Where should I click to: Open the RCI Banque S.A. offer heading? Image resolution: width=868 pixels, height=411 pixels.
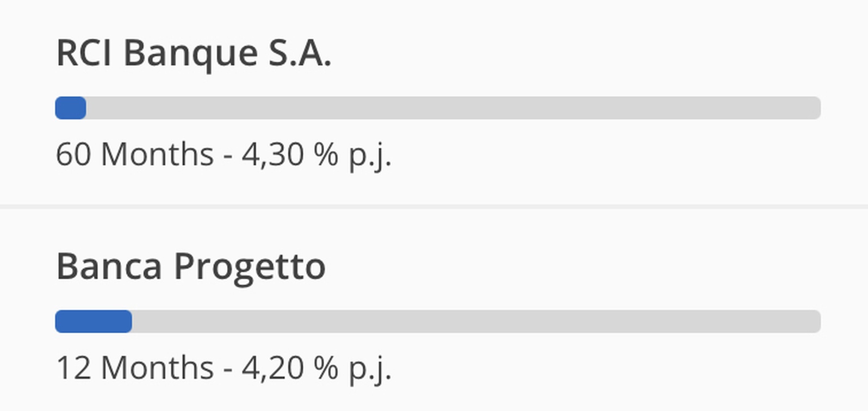tap(194, 53)
